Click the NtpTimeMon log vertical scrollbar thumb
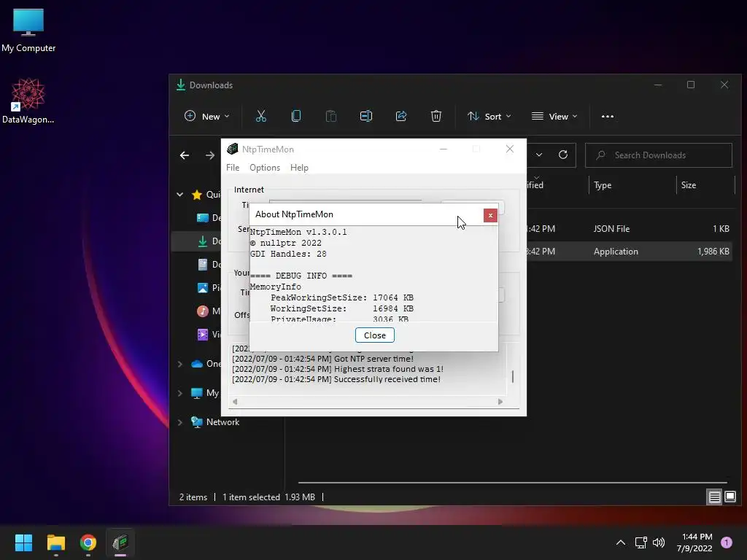Viewport: 747px width, 560px height. (513, 377)
